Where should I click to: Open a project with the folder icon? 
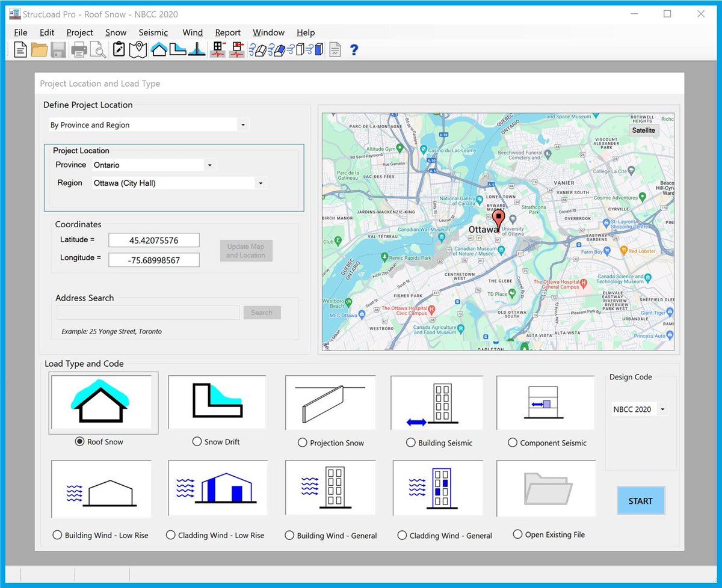[x=40, y=49]
